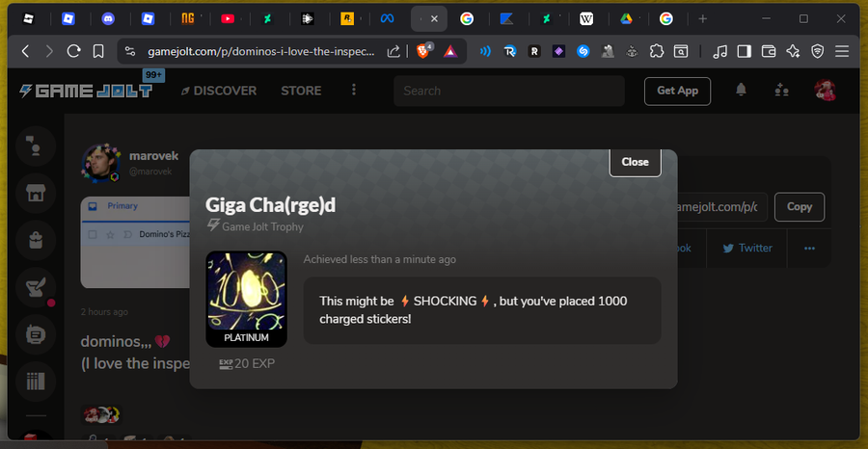Open marovek's profile avatar

point(100,164)
